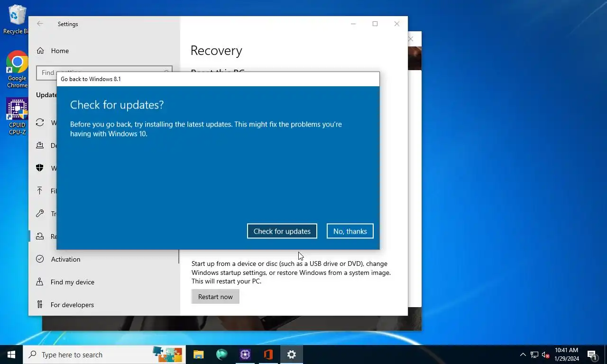Maximize the Settings window

pyautogui.click(x=375, y=24)
